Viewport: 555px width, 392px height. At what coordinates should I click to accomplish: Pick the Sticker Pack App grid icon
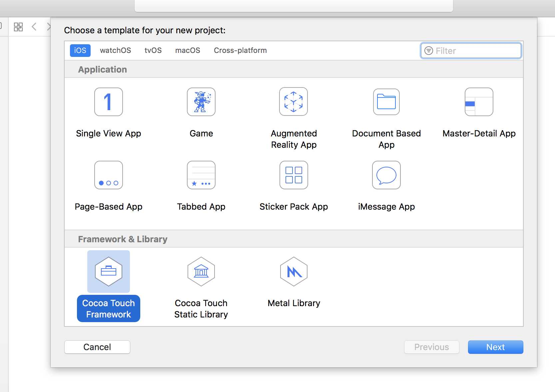click(294, 175)
